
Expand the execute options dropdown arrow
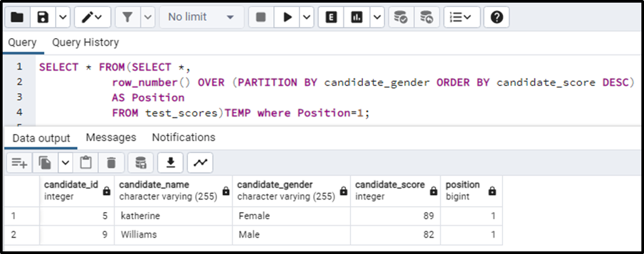pos(307,17)
